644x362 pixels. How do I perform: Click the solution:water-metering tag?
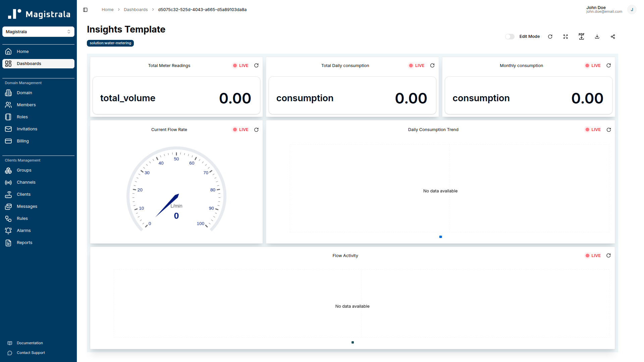pos(110,43)
